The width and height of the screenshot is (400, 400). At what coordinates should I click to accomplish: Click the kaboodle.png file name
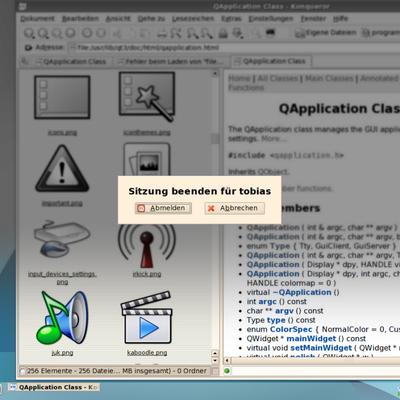coord(147,352)
